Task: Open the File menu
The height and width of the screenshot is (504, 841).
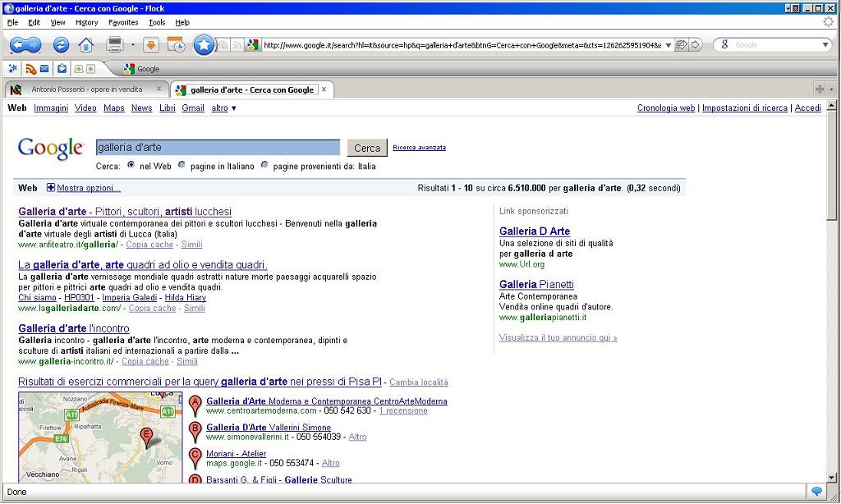Action: click(13, 22)
